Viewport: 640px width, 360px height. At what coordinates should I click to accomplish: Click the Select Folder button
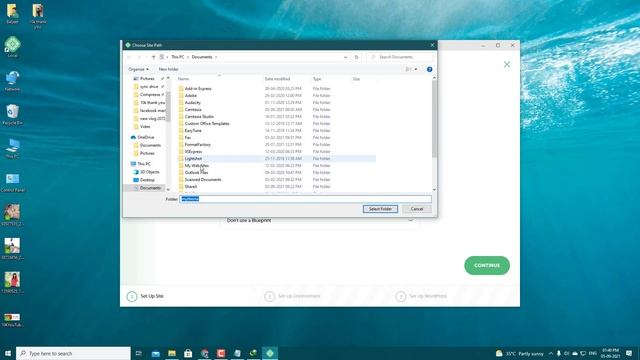pyautogui.click(x=380, y=209)
